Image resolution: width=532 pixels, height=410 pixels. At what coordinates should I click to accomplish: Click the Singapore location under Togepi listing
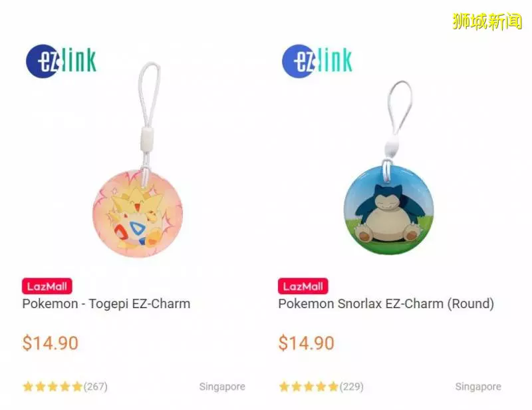[x=222, y=387]
